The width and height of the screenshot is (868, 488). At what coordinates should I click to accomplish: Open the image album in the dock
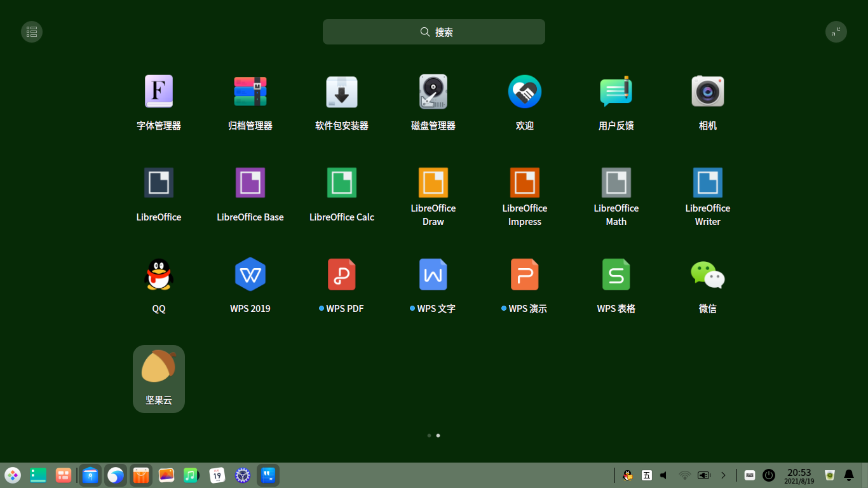click(x=166, y=475)
